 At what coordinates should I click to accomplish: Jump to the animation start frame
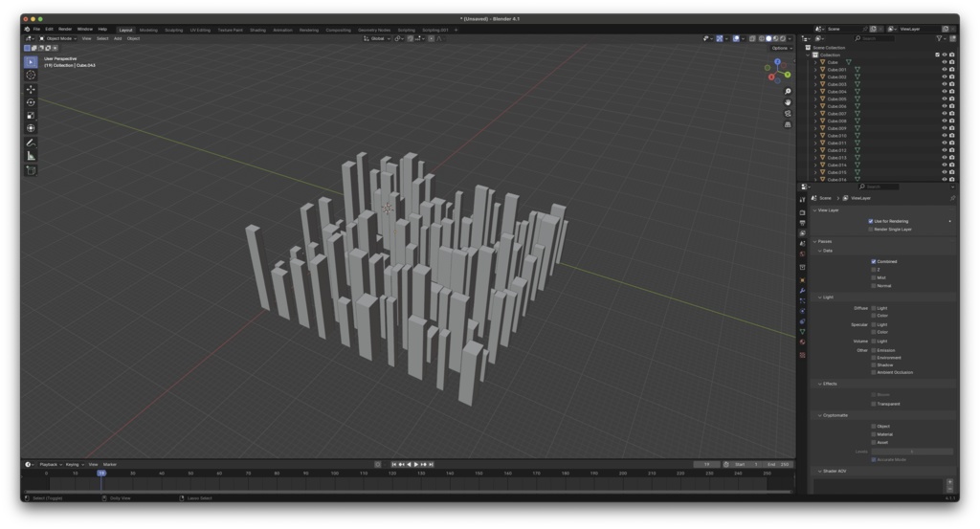pyautogui.click(x=393, y=465)
